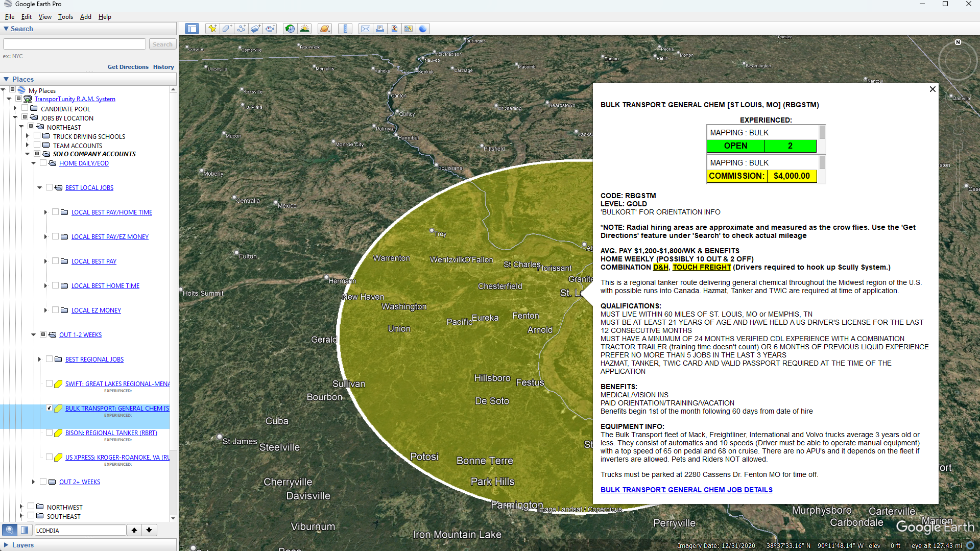Image resolution: width=980 pixels, height=551 pixels.
Task: Click the Add Placemark pushpin icon
Action: click(212, 29)
